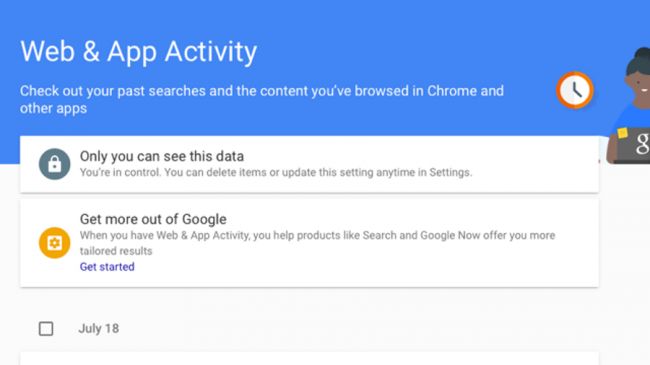Tick the July 18 checkbox
Image resolution: width=650 pixels, height=365 pixels.
[x=46, y=328]
